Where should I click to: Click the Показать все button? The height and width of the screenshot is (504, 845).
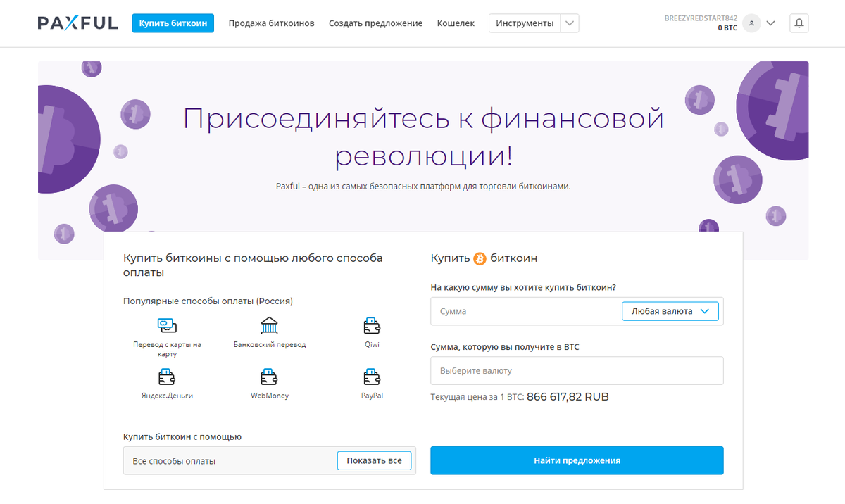(374, 461)
